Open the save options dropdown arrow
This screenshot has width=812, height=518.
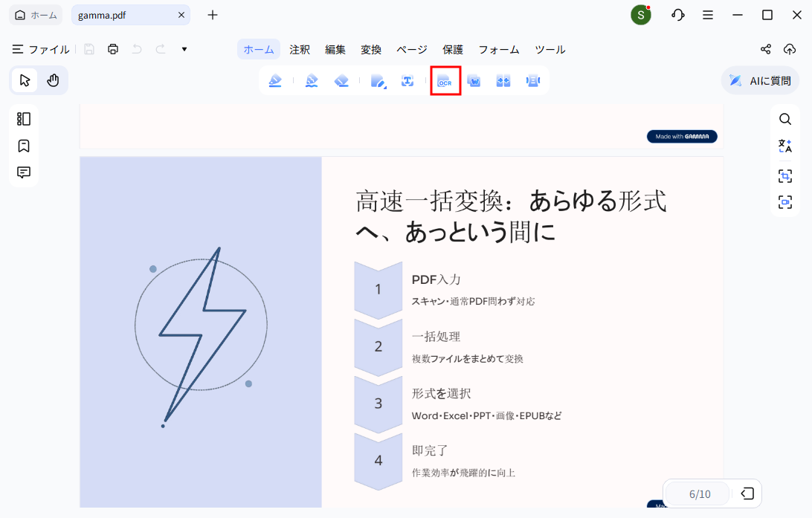coord(183,49)
